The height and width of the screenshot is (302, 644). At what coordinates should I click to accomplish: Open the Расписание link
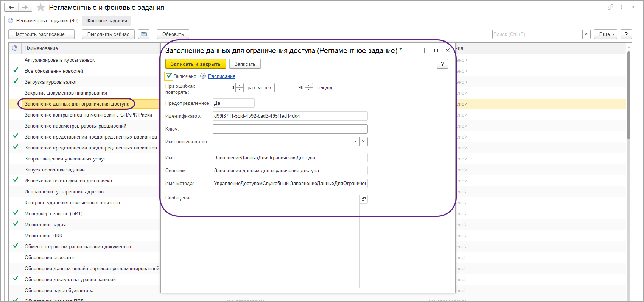pos(222,76)
